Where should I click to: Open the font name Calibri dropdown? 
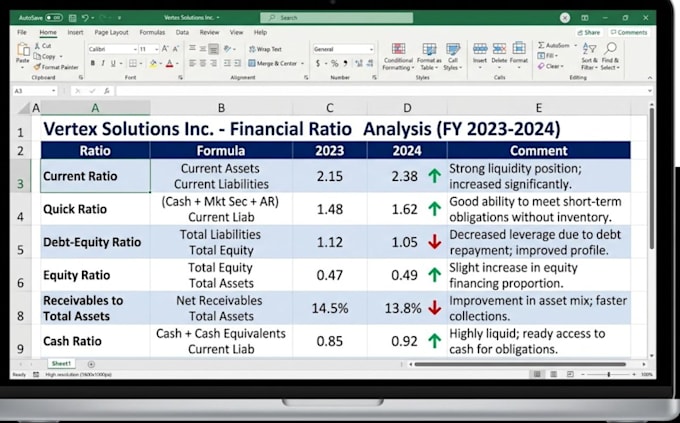pos(135,49)
